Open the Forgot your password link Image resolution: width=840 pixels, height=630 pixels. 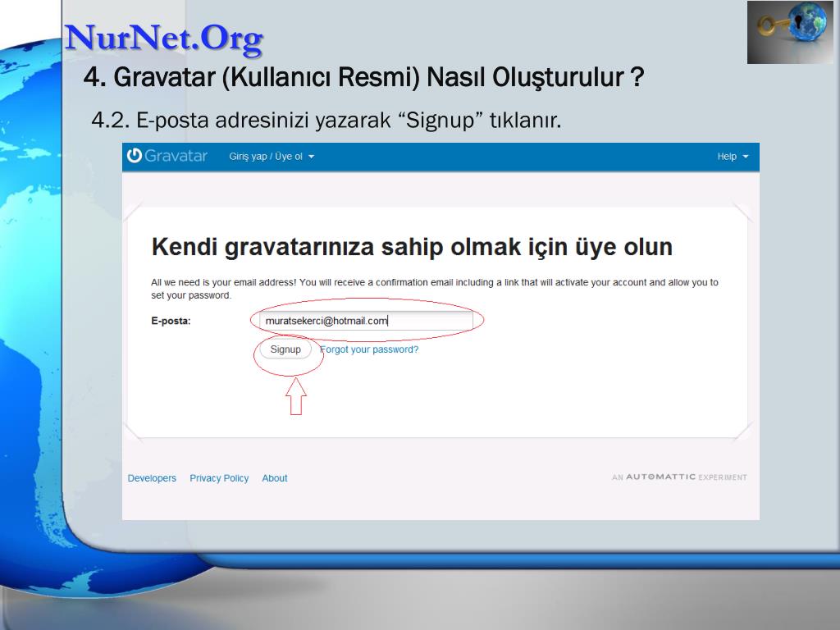pos(369,349)
